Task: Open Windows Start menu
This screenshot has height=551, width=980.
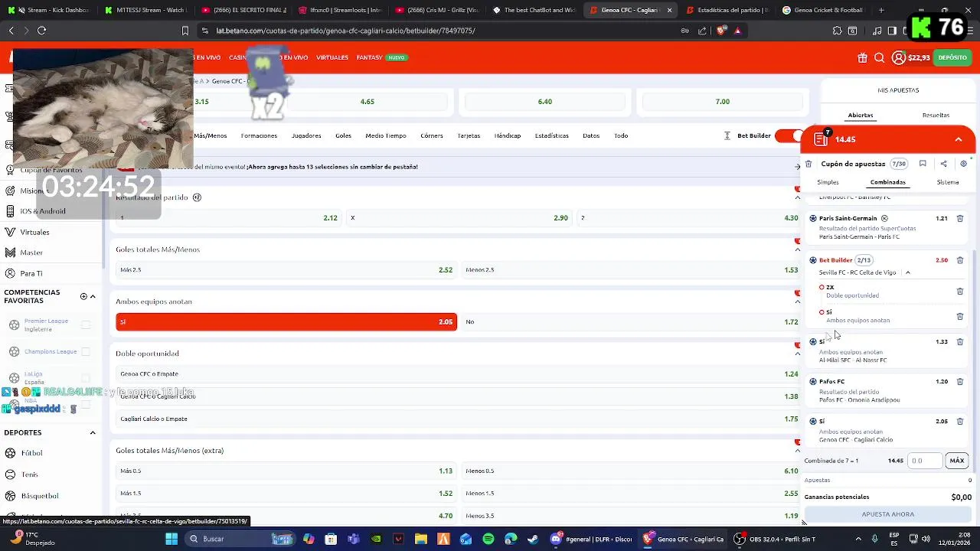Action: [x=171, y=539]
